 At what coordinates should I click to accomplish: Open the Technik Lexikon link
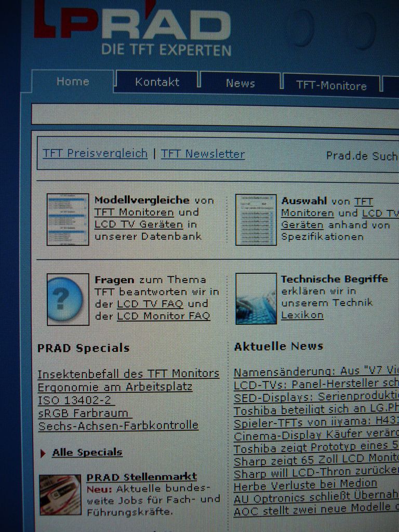tap(302, 315)
